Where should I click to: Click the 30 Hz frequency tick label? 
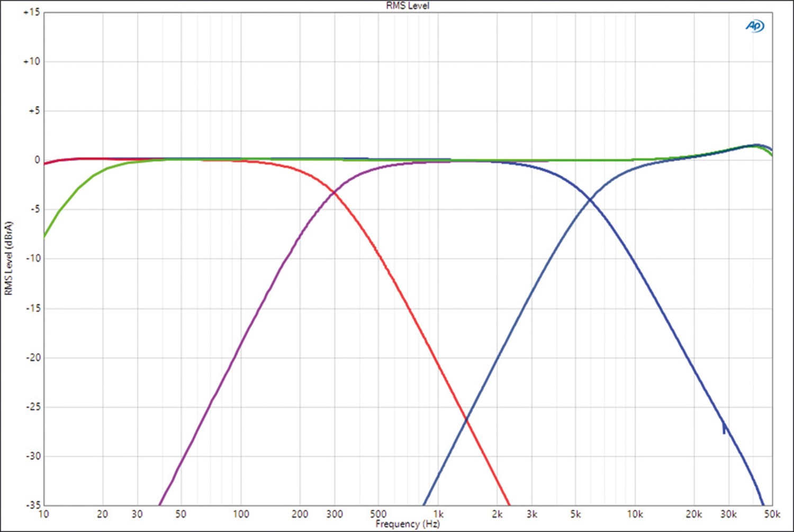[x=137, y=514]
